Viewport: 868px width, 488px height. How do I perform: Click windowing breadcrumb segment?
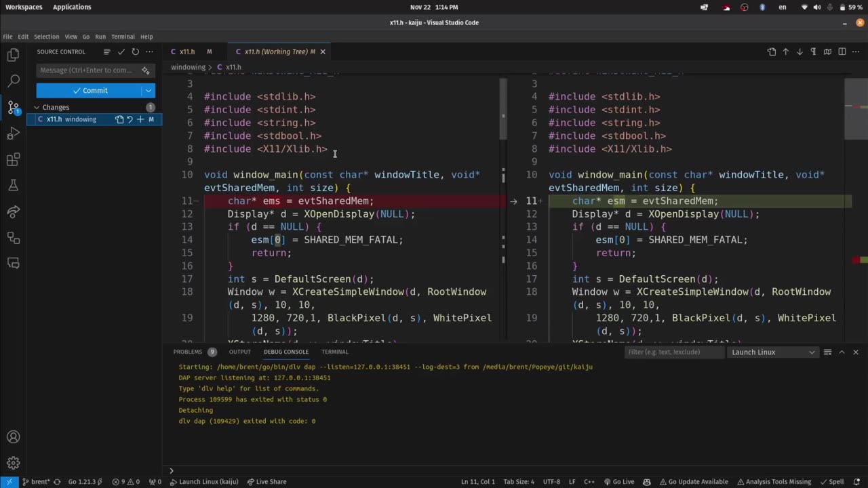pos(188,67)
